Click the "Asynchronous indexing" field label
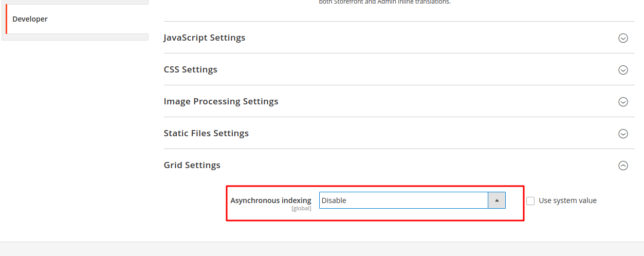Image resolution: width=644 pixels, height=256 pixels. coord(271,200)
